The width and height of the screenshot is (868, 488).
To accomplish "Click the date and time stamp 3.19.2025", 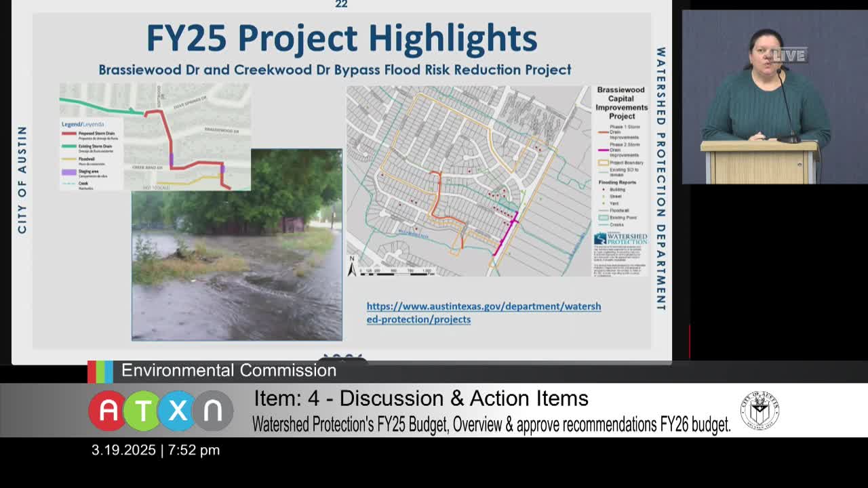I will click(x=155, y=450).
